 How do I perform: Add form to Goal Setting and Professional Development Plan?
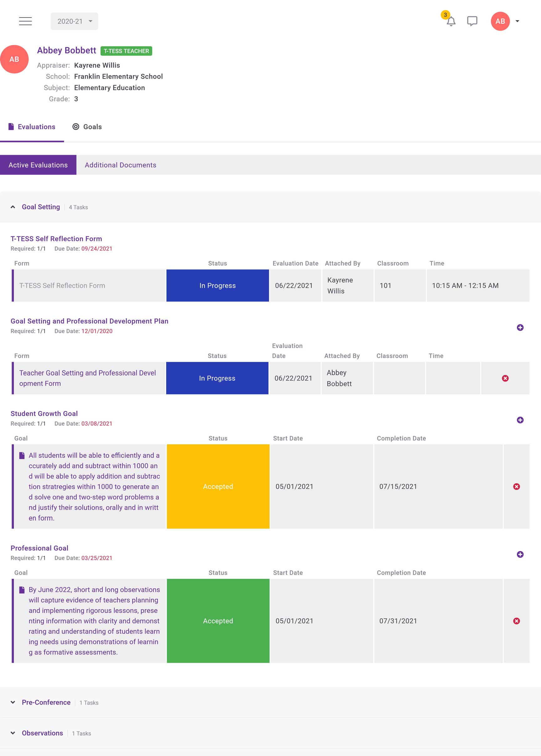point(520,328)
